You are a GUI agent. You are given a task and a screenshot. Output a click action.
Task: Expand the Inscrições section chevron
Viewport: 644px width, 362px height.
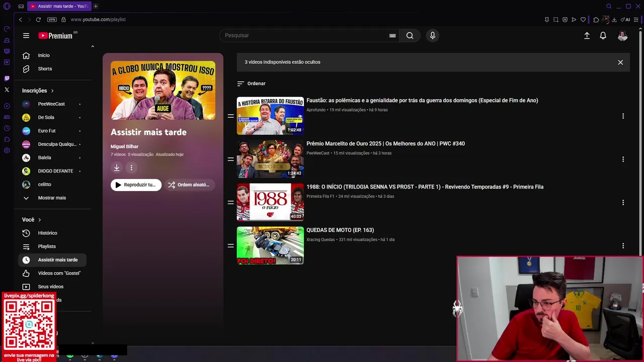(x=52, y=91)
